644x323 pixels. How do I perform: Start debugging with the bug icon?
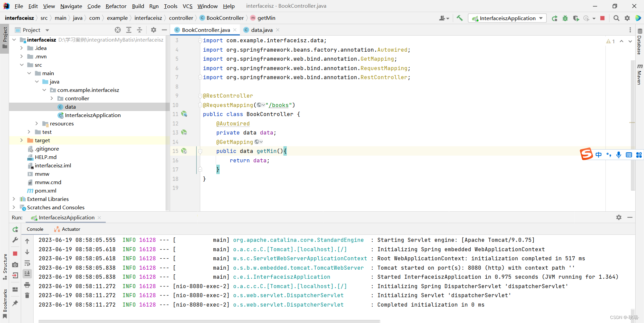point(565,18)
